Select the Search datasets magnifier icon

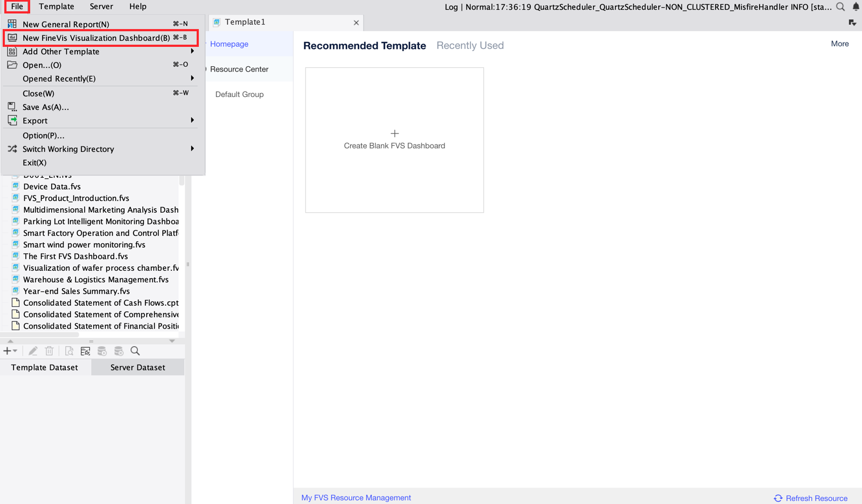[135, 351]
